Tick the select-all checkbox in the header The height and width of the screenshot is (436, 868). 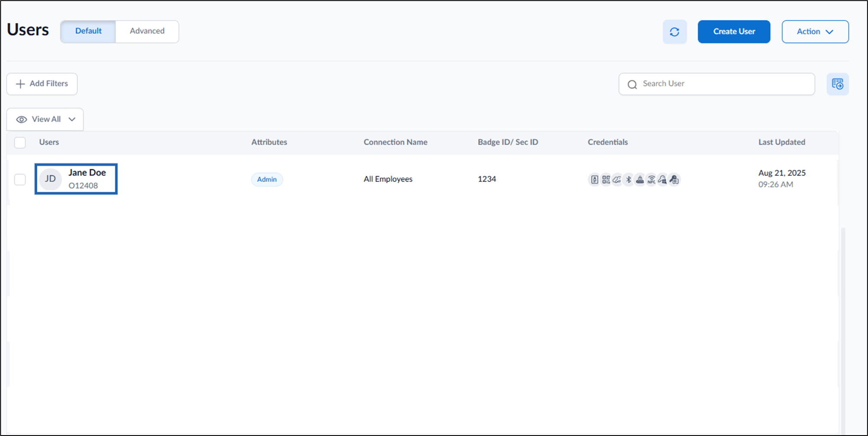pyautogui.click(x=20, y=142)
